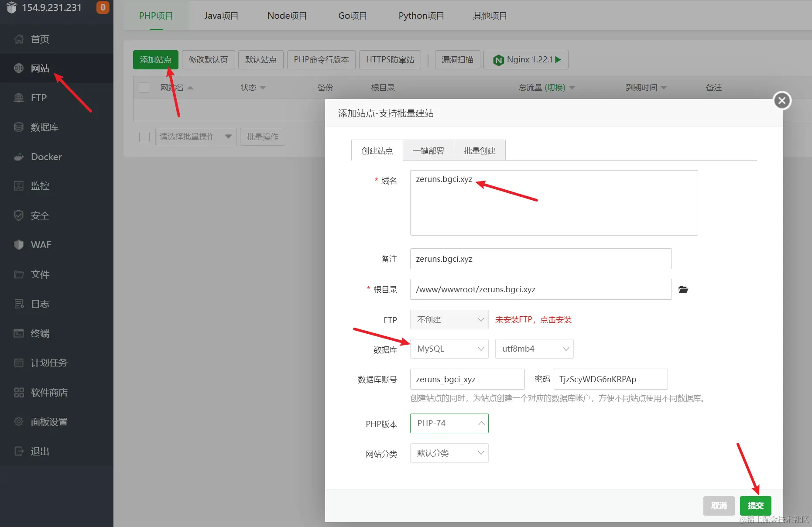
Task: Open the FTP 不创建 dropdown
Action: pyautogui.click(x=449, y=320)
